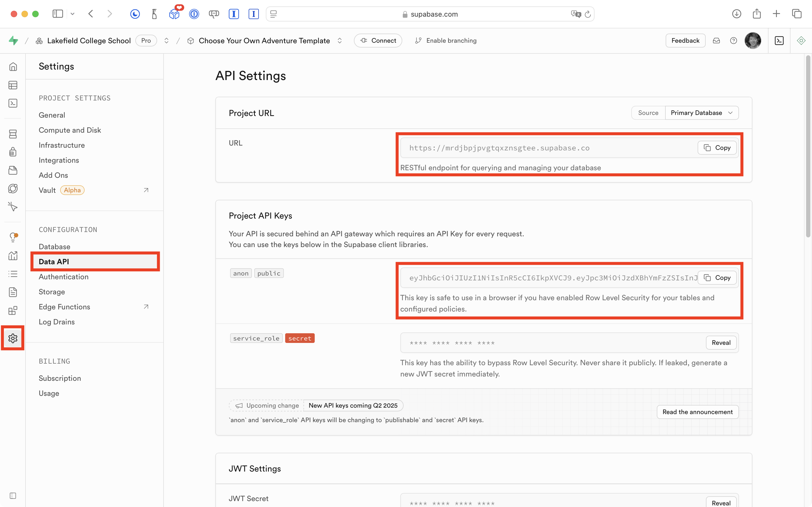The height and width of the screenshot is (507, 812).
Task: Expand the organization switcher chevrons
Action: coord(166,41)
